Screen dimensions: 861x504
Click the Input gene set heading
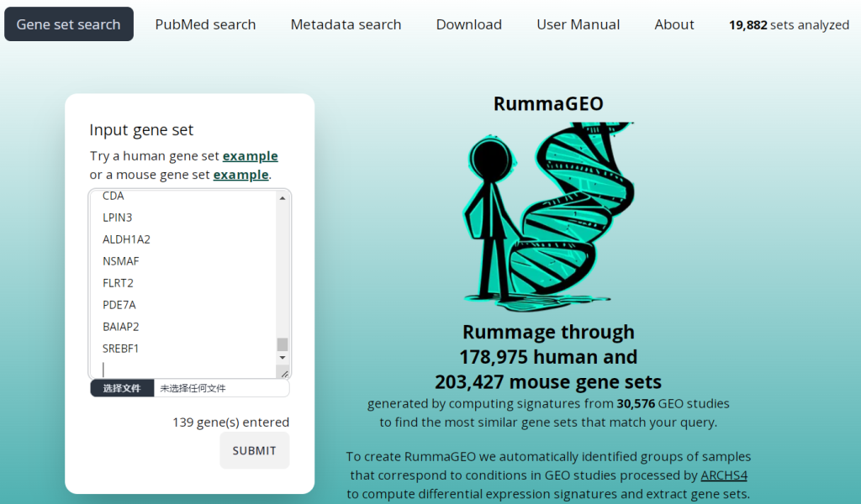141,130
